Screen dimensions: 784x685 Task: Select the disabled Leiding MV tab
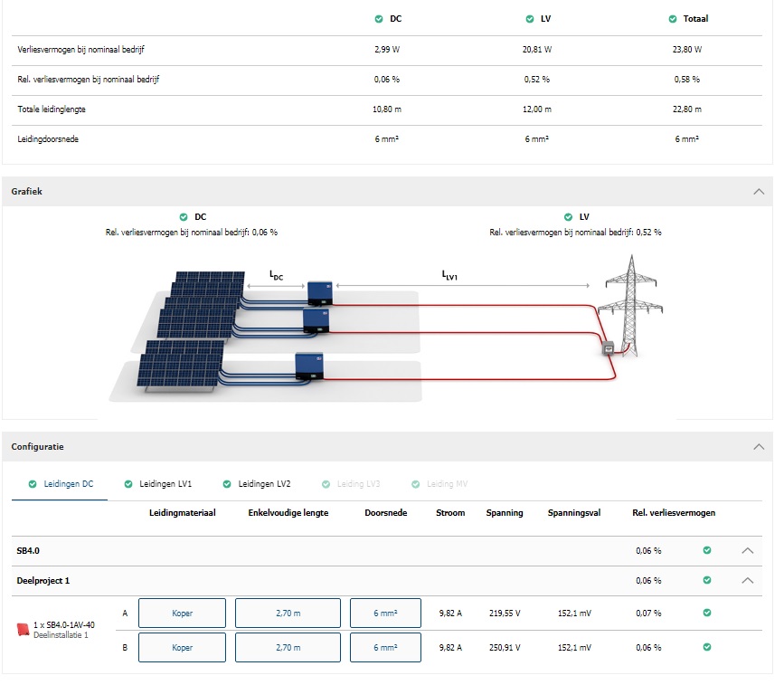coord(439,484)
